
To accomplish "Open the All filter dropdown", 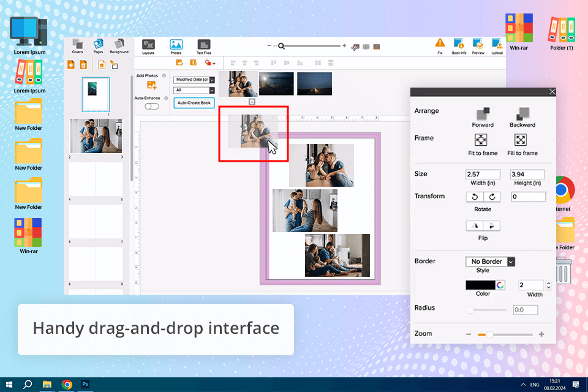I will [194, 91].
